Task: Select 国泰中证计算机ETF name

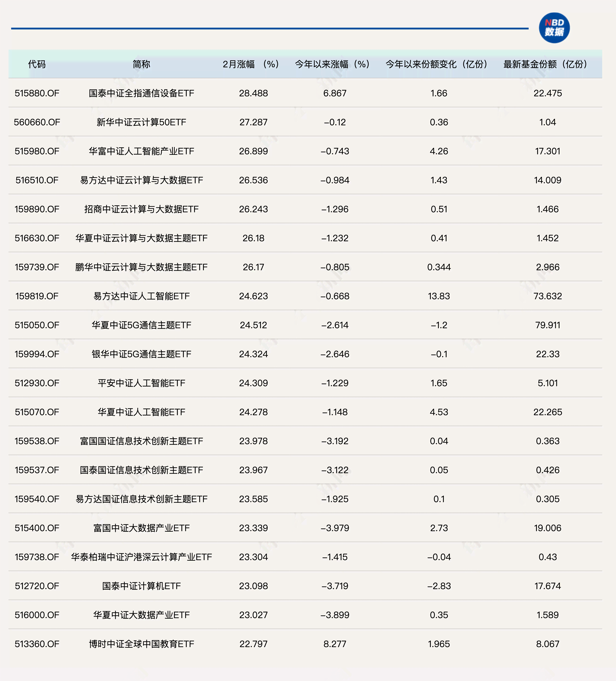Action: coord(142,586)
